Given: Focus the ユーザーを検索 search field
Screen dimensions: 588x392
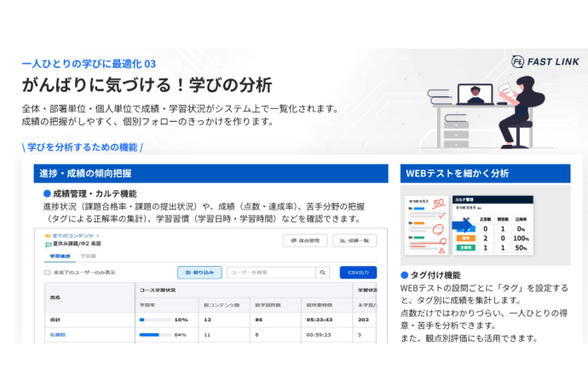Looking at the screenshot, I should click(x=271, y=273).
